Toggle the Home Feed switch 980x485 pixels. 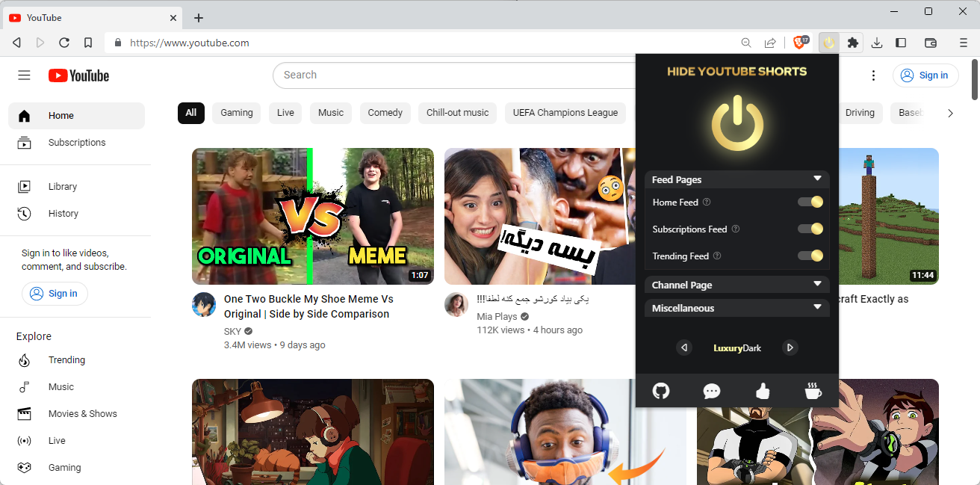click(x=810, y=202)
